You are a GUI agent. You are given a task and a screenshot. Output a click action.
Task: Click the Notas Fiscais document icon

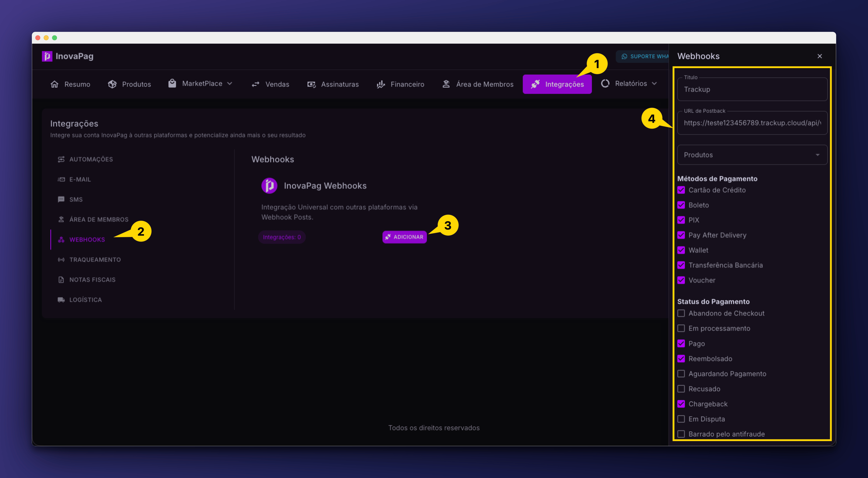[x=61, y=280]
